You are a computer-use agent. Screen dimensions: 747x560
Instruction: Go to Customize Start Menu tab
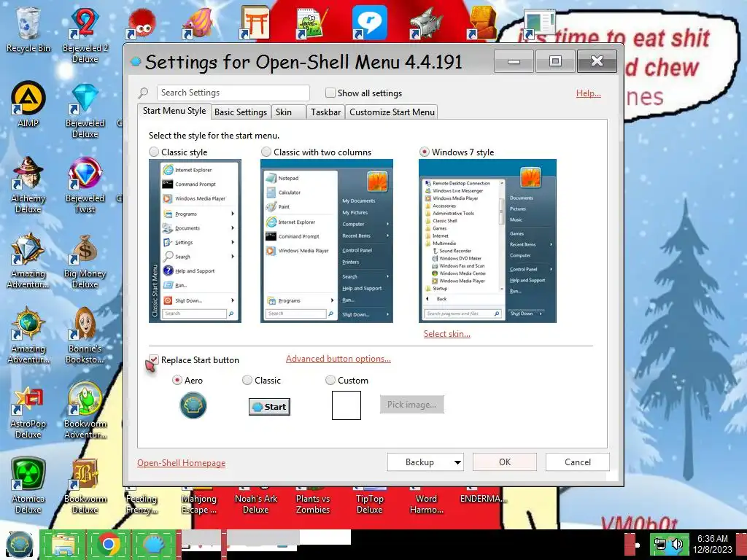(x=392, y=112)
